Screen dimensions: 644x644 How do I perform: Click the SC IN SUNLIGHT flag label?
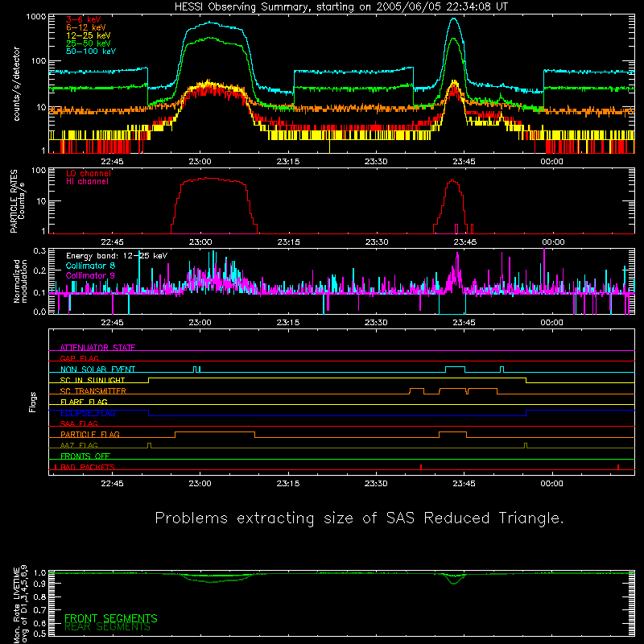pyautogui.click(x=93, y=380)
